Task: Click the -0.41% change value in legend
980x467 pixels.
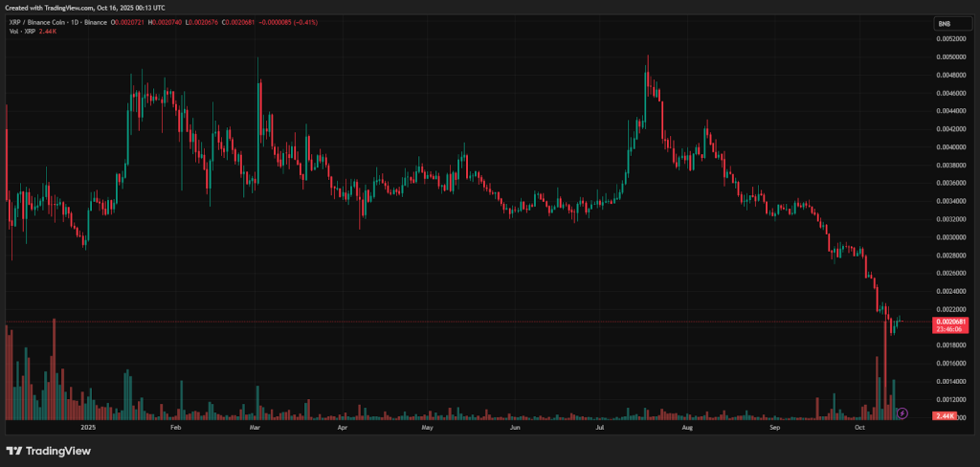Action: point(331,22)
